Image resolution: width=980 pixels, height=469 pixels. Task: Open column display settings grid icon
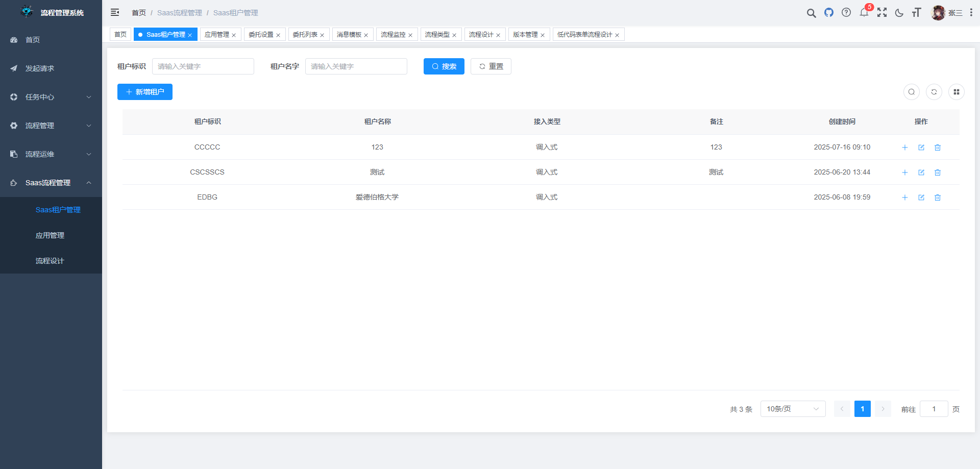pos(956,92)
